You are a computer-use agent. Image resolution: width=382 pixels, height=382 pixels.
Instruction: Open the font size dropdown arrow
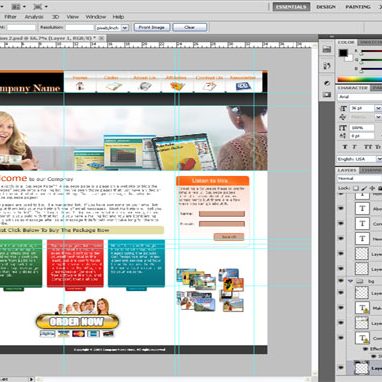378,108
